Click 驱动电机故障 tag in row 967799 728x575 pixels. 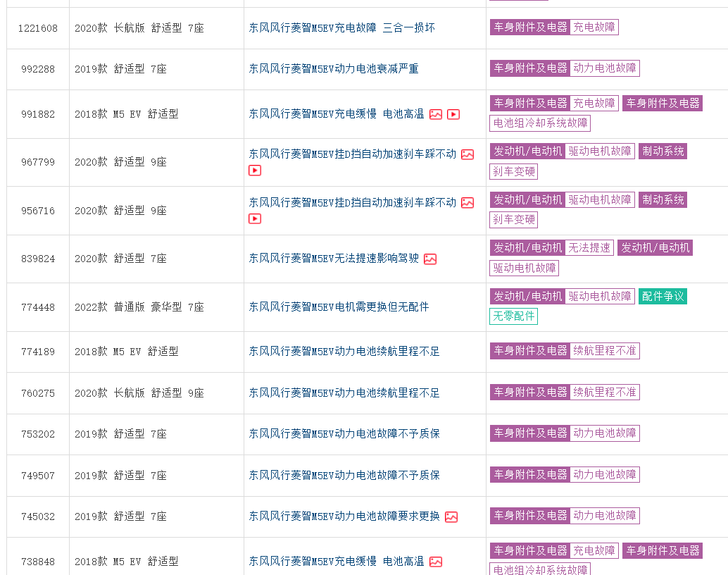(600, 151)
